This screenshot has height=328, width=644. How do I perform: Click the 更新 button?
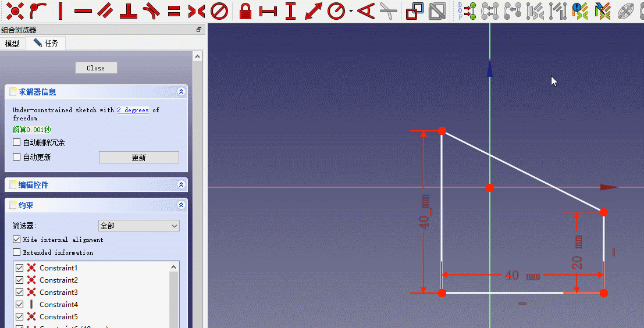pyautogui.click(x=139, y=158)
